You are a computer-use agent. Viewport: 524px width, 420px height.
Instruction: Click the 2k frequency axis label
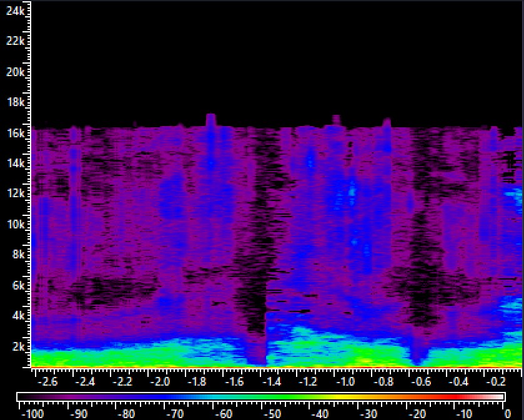point(18,346)
